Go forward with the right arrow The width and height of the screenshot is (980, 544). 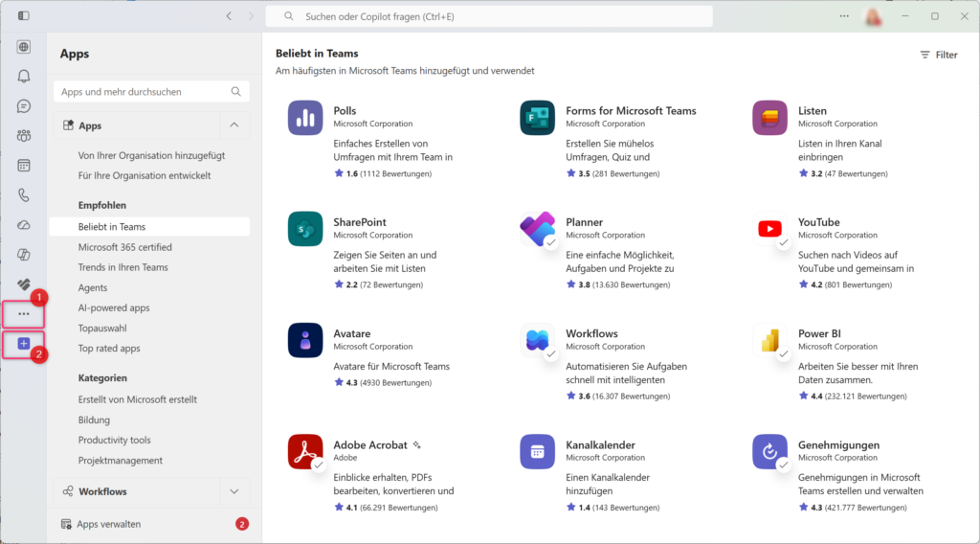point(252,16)
